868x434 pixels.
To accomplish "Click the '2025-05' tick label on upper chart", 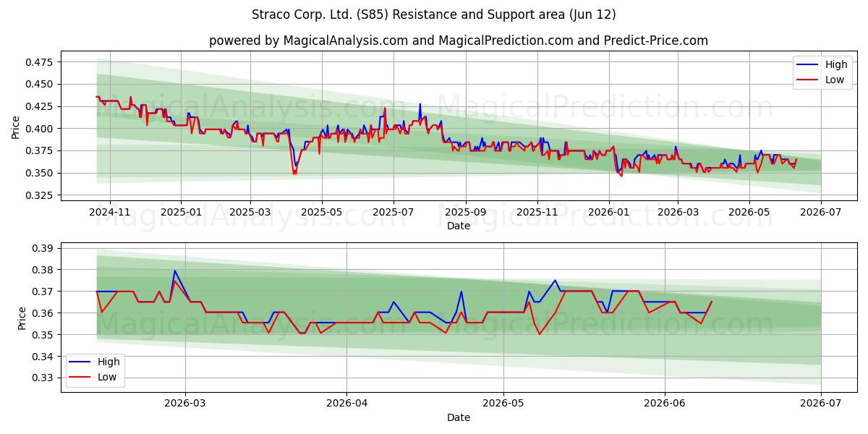I will click(322, 211).
